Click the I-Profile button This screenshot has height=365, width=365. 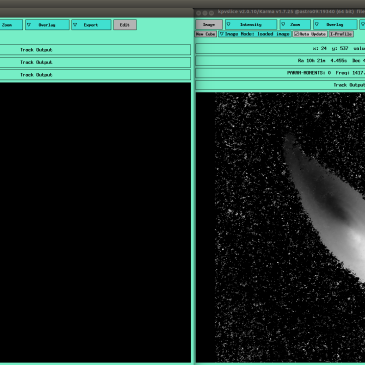tap(341, 34)
